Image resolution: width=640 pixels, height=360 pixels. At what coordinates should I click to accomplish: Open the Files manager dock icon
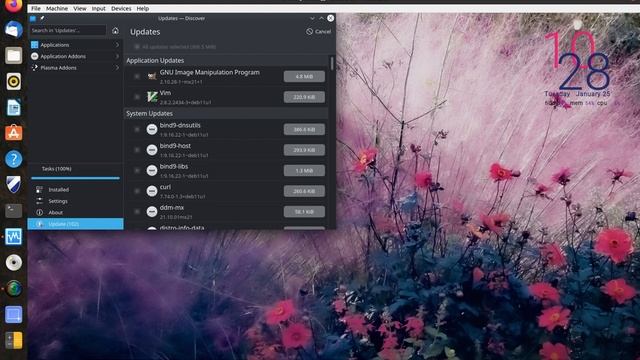13,56
